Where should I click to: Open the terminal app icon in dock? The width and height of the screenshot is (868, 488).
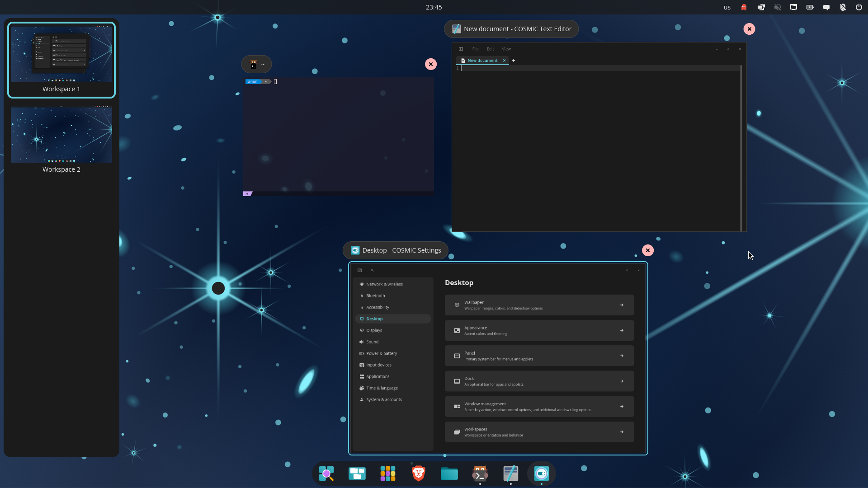tap(480, 474)
